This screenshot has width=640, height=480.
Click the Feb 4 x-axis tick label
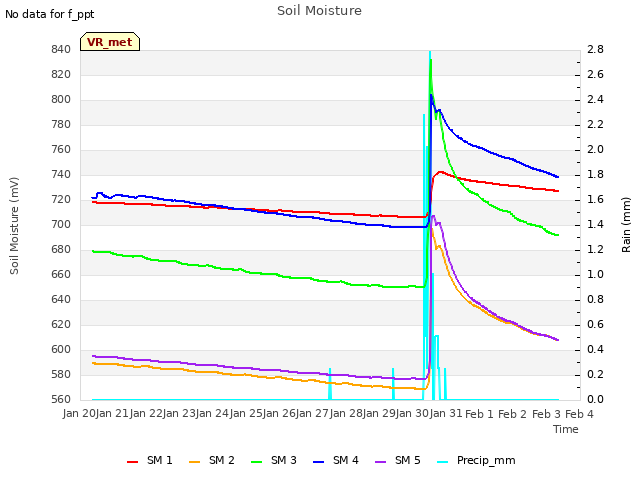[579, 414]
